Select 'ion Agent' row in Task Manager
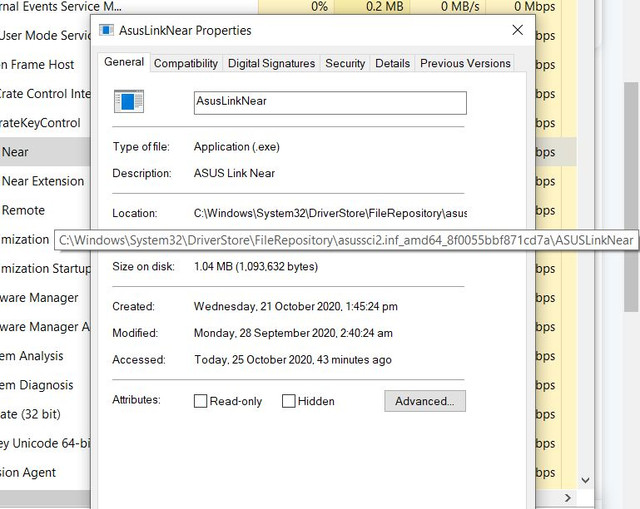 pyautogui.click(x=45, y=472)
